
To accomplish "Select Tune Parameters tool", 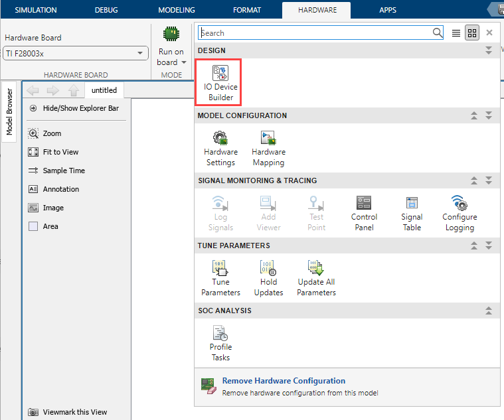I will 220,277.
